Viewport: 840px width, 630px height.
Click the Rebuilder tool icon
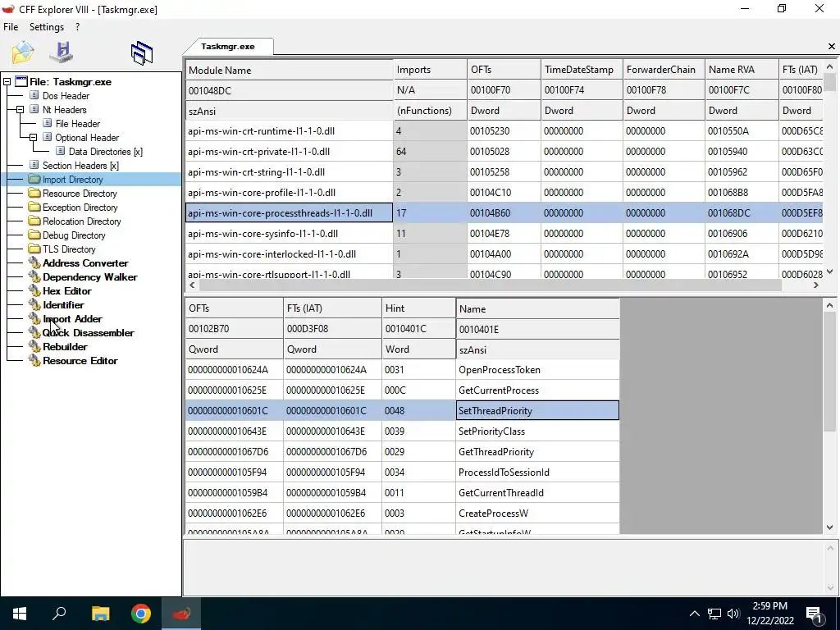click(x=34, y=346)
